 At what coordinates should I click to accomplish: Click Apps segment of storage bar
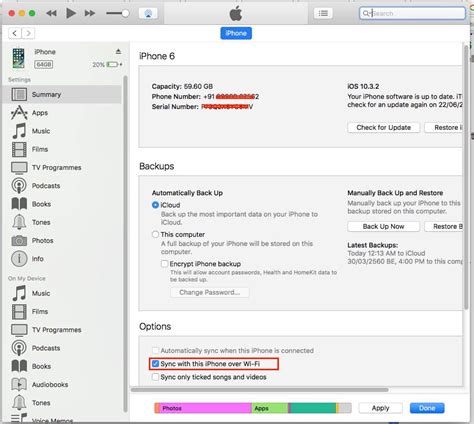tap(270, 408)
